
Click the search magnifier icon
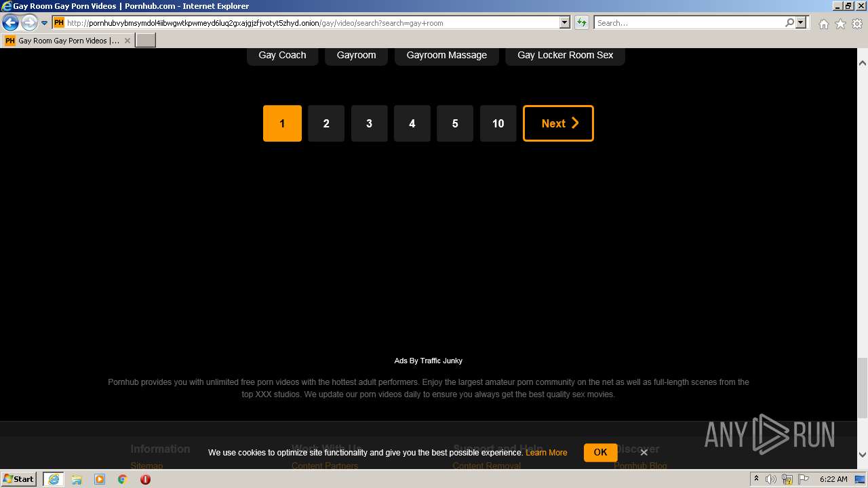789,23
